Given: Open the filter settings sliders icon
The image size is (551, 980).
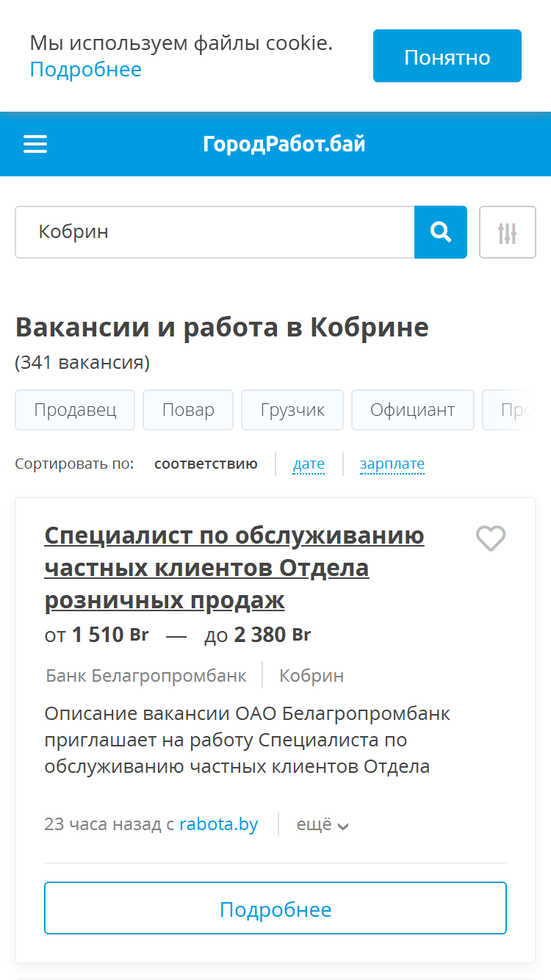Looking at the screenshot, I should pos(508,232).
